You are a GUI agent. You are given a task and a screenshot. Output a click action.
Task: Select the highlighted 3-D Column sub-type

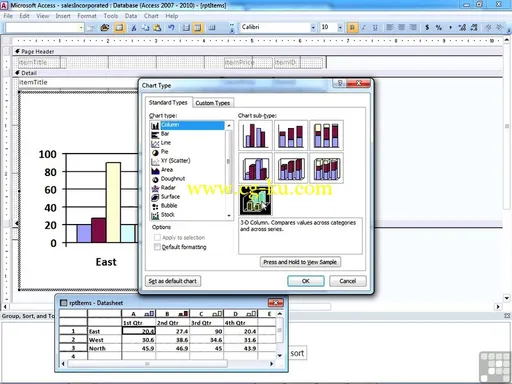coord(255,201)
